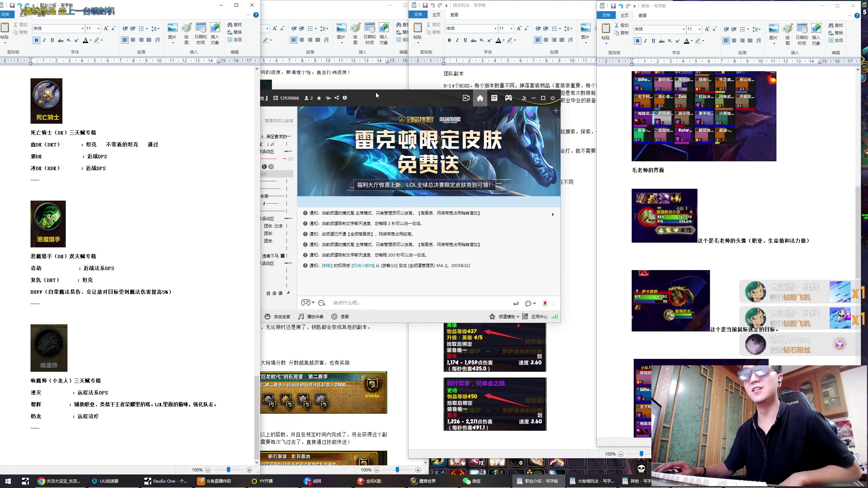Select center alignment in the 职业介绍 window

(x=133, y=40)
